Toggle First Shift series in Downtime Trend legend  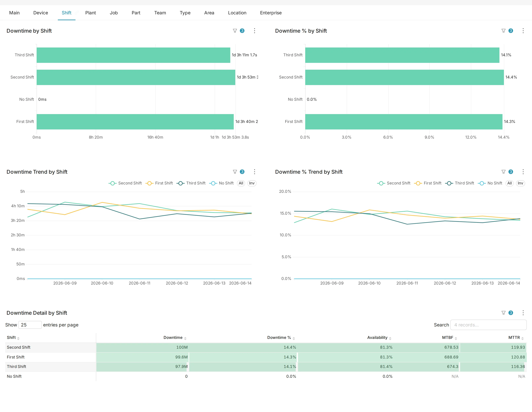point(159,183)
